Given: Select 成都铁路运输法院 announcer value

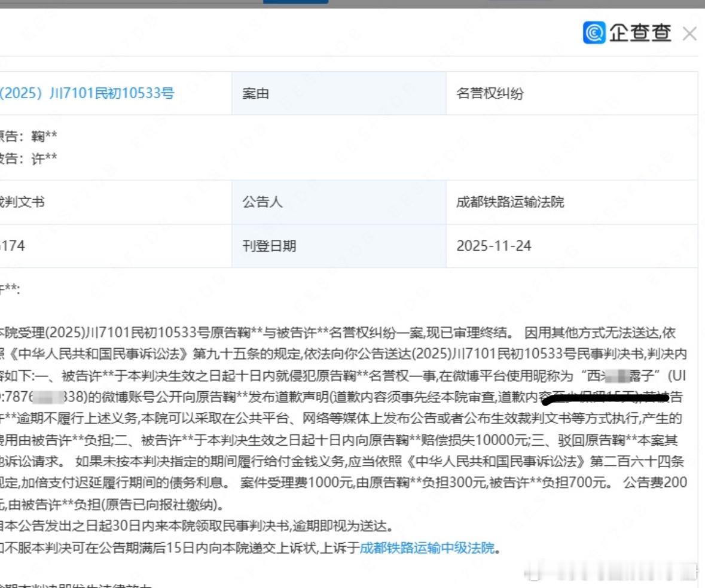Looking at the screenshot, I should pyautogui.click(x=510, y=202).
